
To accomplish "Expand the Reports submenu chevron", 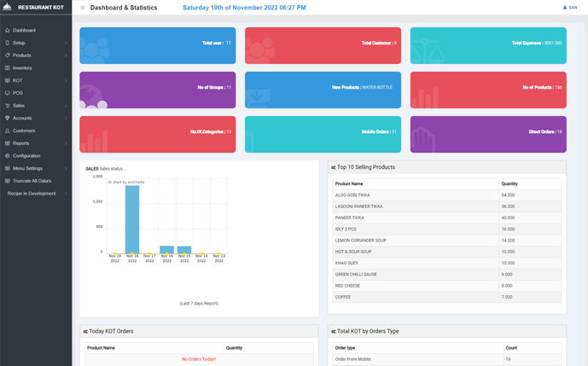I will pyautogui.click(x=66, y=143).
